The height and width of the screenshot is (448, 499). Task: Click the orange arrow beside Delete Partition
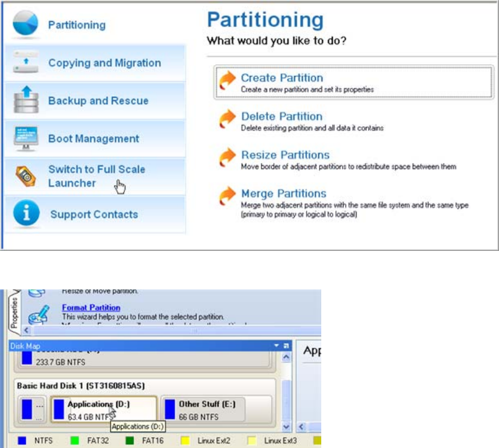[x=227, y=119]
